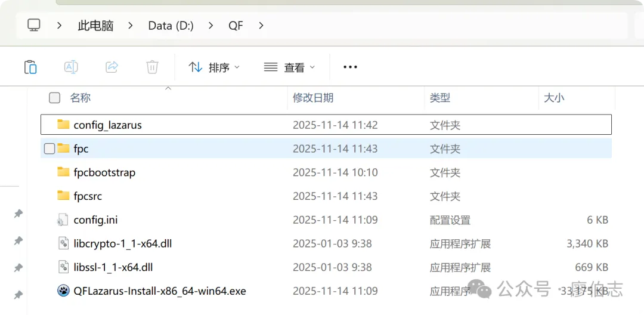This screenshot has height=315, width=644.
Task: Sort by the 名称 column header
Action: 80,98
